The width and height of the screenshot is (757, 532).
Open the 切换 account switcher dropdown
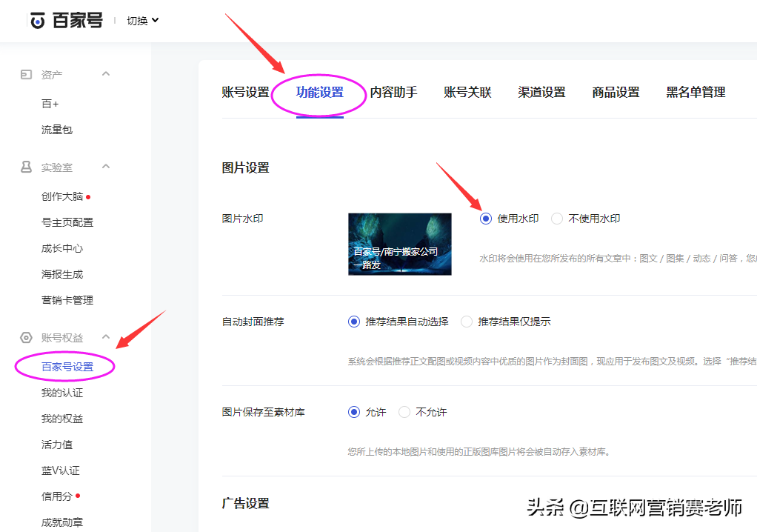[140, 20]
